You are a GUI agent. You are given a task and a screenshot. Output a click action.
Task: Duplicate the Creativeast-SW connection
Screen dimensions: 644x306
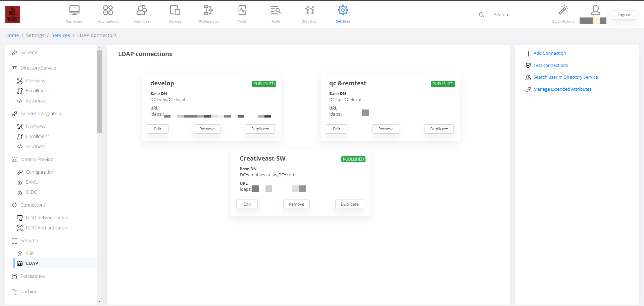[349, 204]
